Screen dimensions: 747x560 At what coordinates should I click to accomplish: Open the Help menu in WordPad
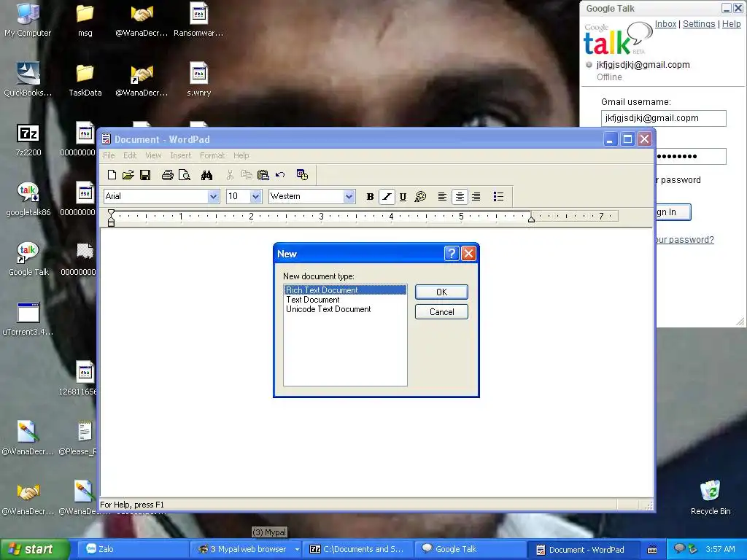tap(241, 155)
